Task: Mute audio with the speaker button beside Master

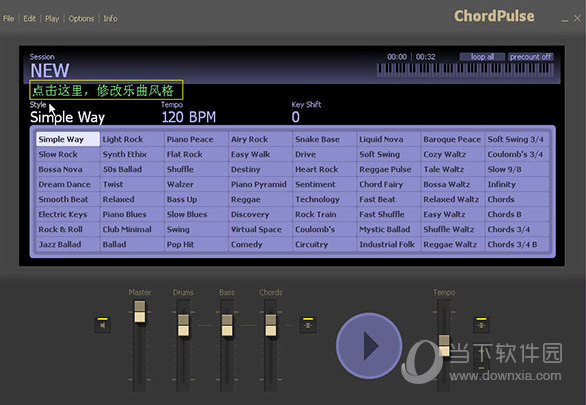Action: click(102, 325)
